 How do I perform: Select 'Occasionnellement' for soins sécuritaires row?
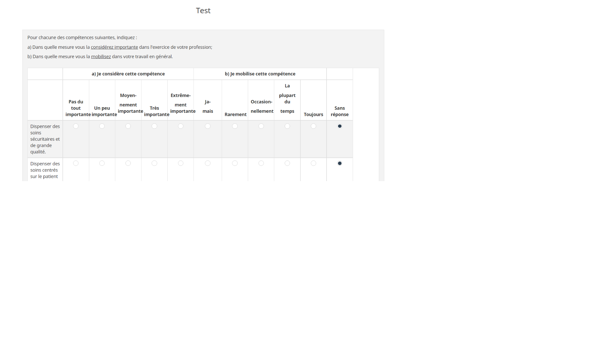coord(261,126)
